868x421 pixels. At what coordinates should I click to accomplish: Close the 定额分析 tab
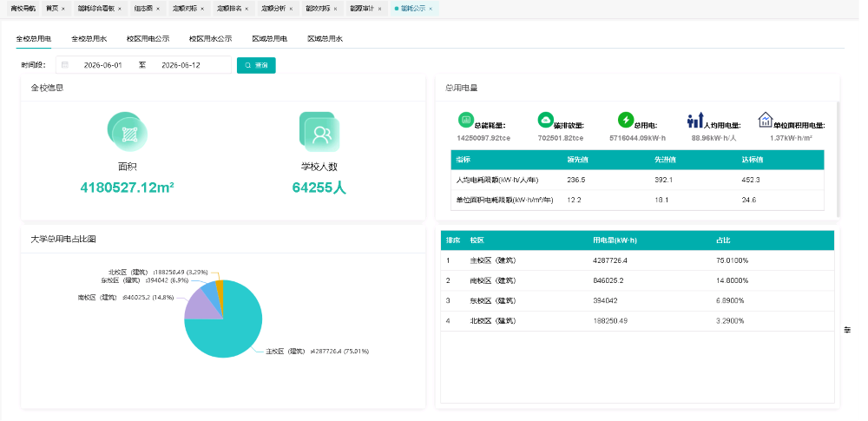coord(291,9)
